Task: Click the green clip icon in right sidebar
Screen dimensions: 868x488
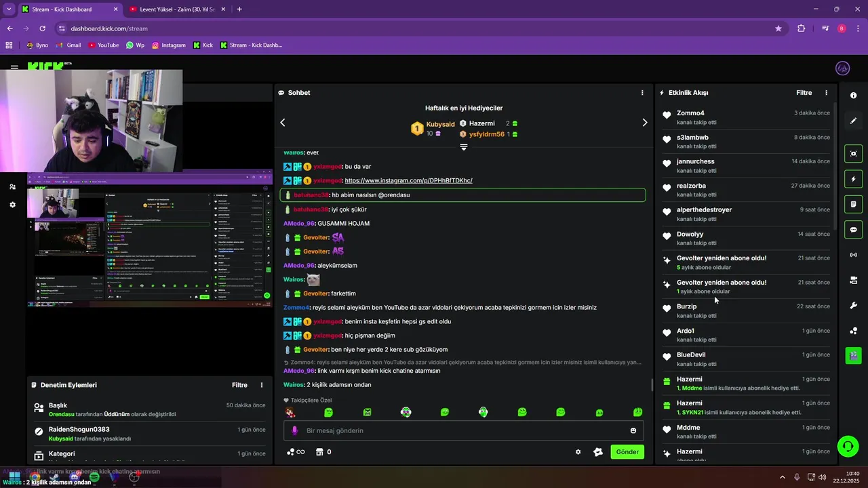Action: tap(854, 354)
